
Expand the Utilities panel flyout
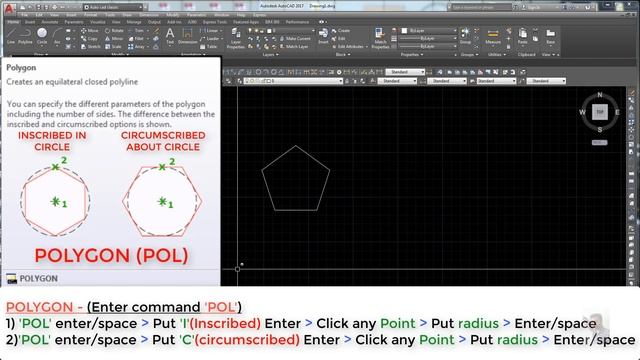point(496,54)
